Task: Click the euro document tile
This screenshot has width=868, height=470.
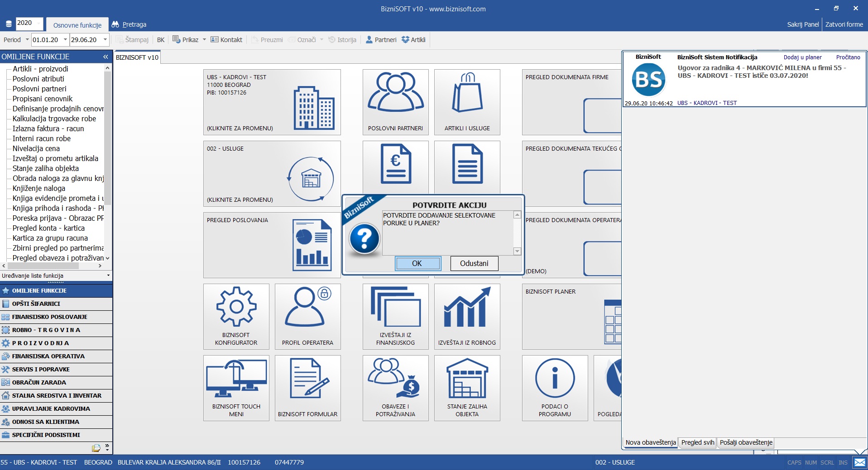Action: tap(395, 167)
